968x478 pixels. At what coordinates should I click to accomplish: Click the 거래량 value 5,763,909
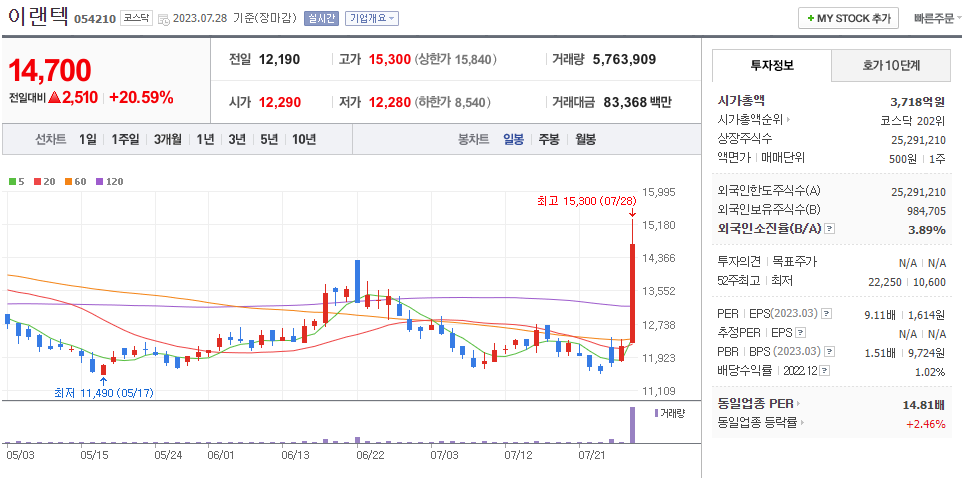click(x=624, y=59)
